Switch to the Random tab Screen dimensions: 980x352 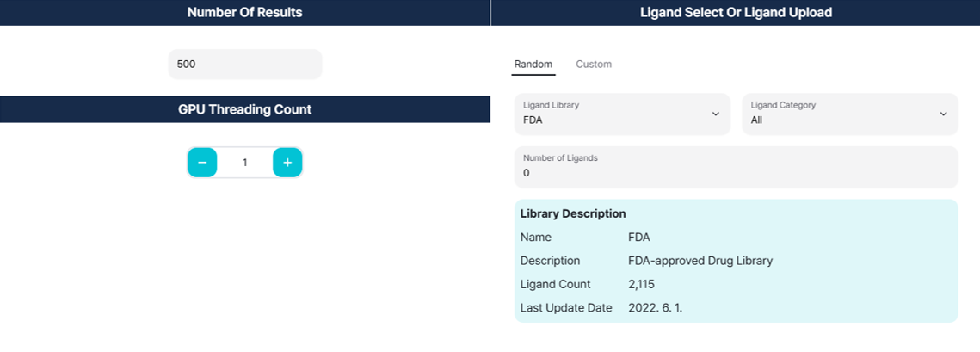pos(533,65)
